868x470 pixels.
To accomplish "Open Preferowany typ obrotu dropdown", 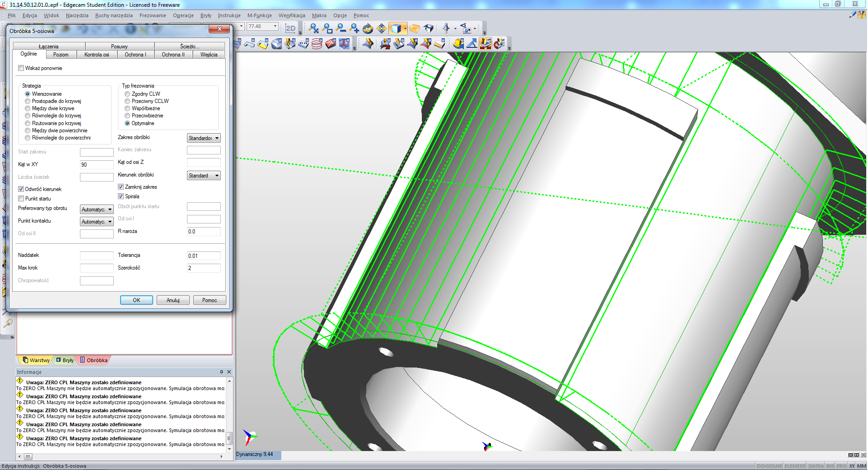I will coord(97,209).
